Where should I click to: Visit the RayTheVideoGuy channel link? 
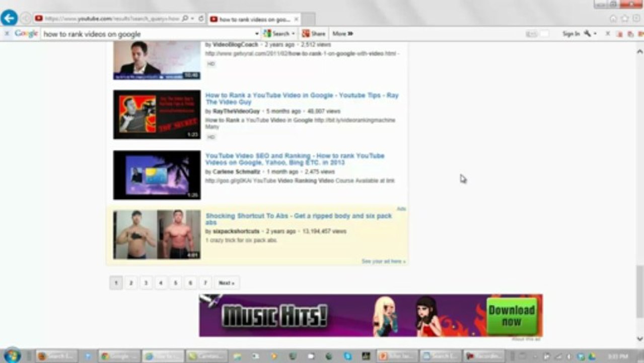pyautogui.click(x=236, y=111)
